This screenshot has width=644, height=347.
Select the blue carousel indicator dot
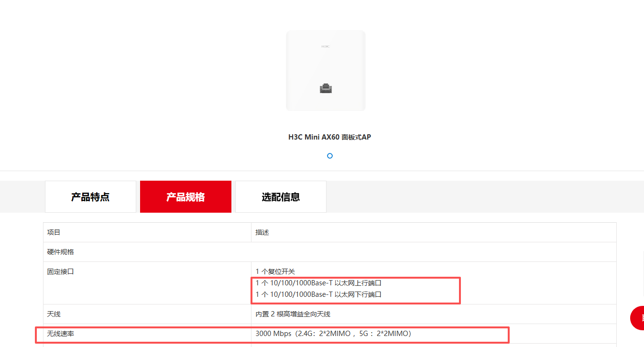point(329,156)
